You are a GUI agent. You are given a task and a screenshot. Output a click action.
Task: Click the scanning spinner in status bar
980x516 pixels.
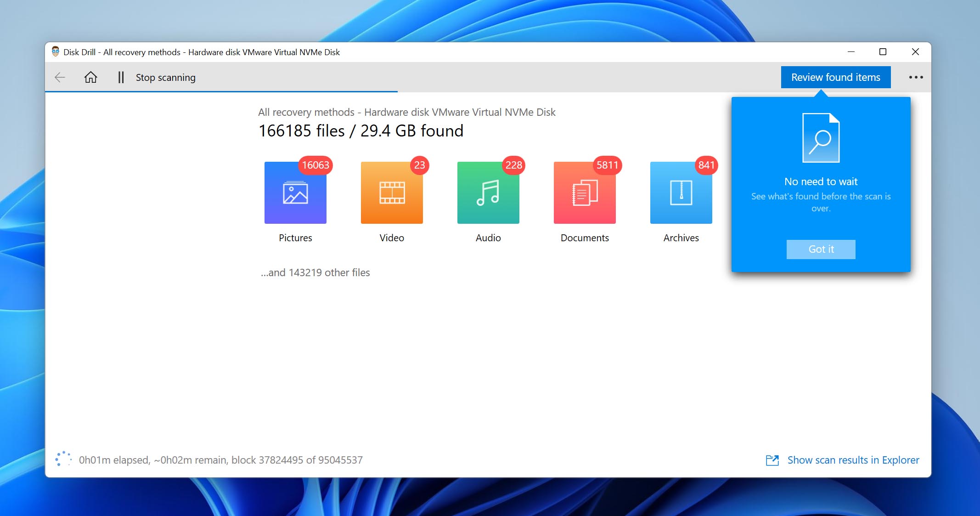point(63,459)
